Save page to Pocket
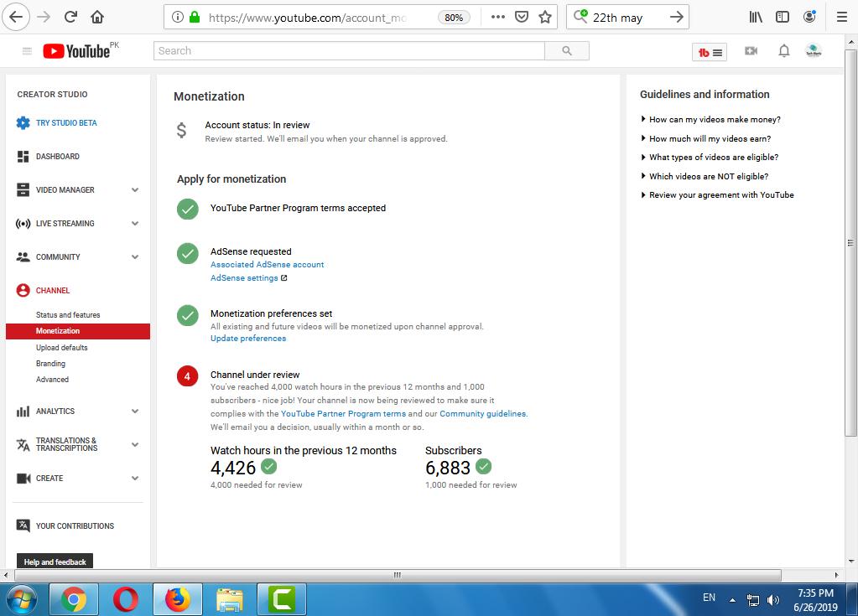The image size is (858, 616). pyautogui.click(x=522, y=17)
